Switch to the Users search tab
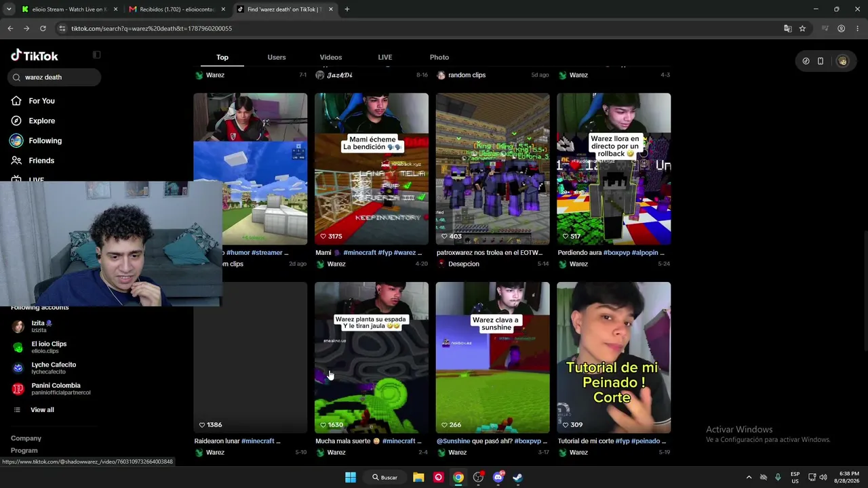Image resolution: width=868 pixels, height=488 pixels. pyautogui.click(x=277, y=58)
